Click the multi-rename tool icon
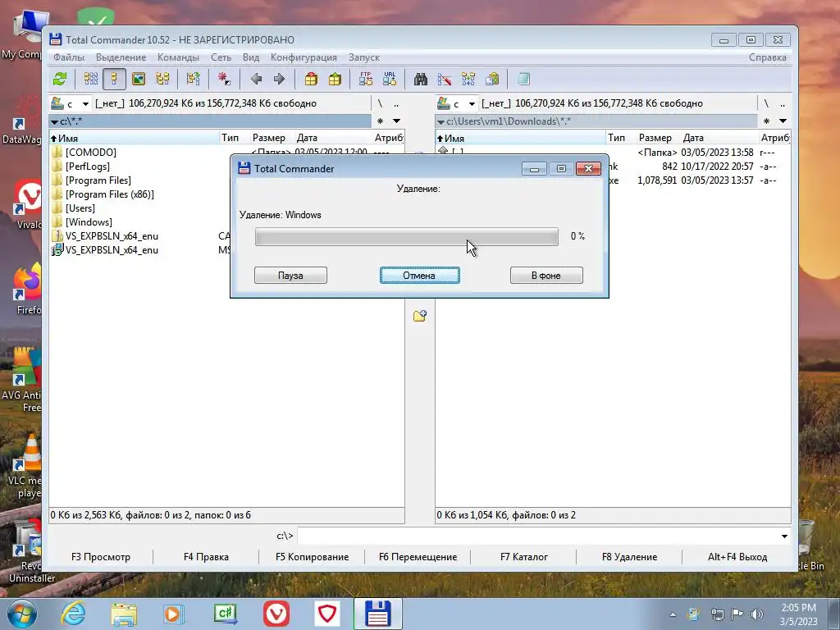 tap(444, 80)
